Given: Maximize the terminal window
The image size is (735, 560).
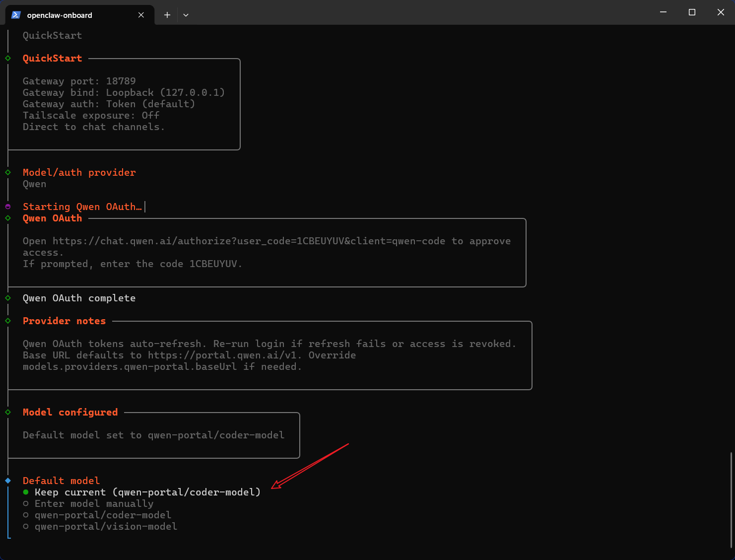Looking at the screenshot, I should tap(692, 12).
